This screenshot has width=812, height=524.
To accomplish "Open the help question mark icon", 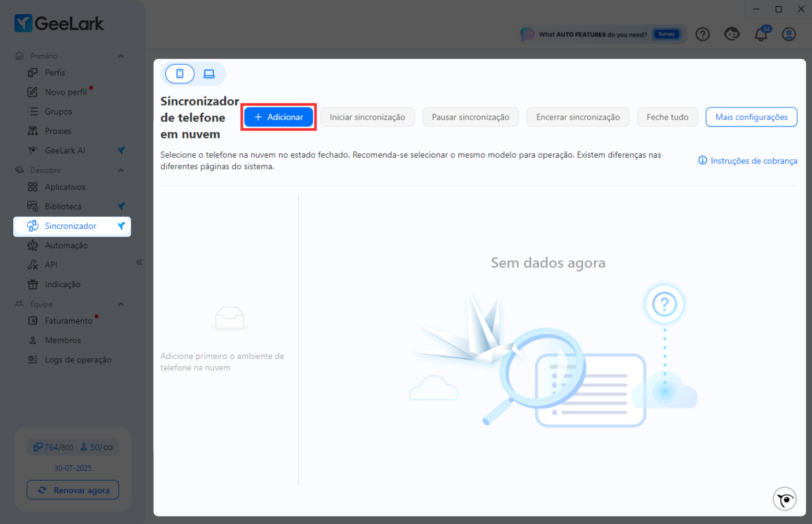I will 703,34.
